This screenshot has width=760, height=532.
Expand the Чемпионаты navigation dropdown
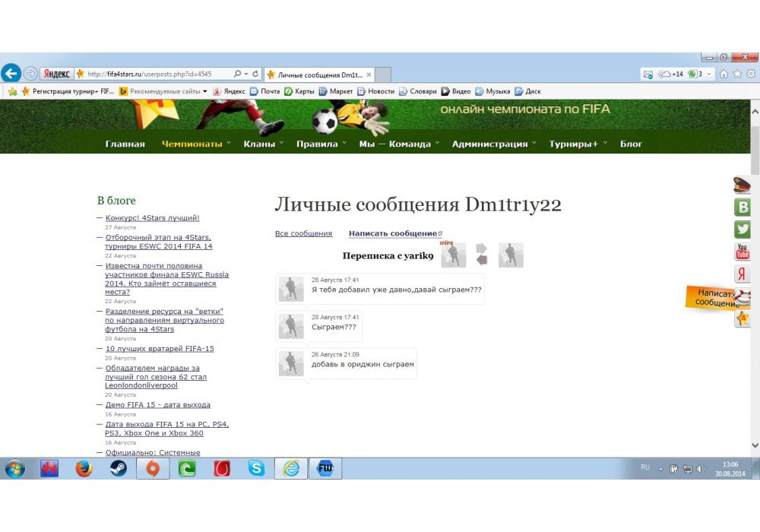pyautogui.click(x=196, y=144)
